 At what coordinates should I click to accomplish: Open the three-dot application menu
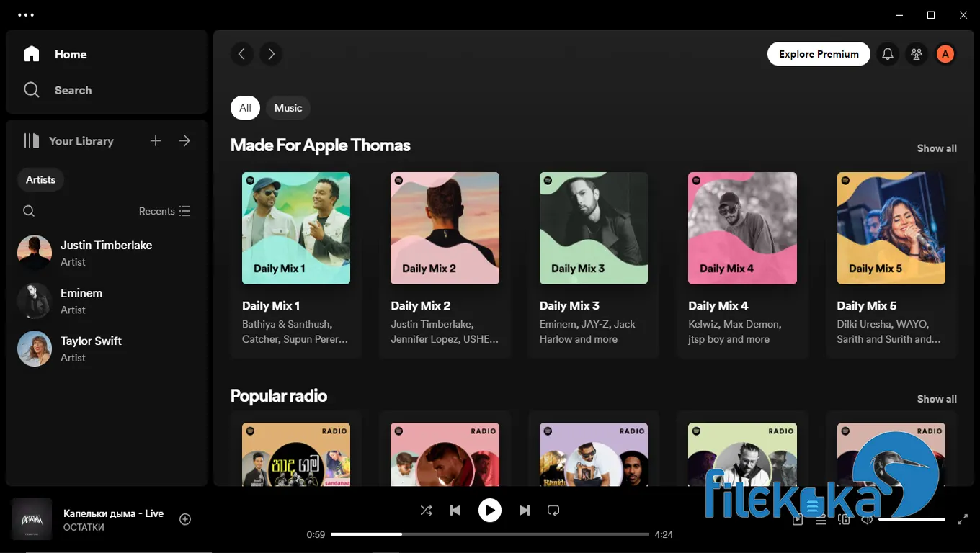click(26, 14)
